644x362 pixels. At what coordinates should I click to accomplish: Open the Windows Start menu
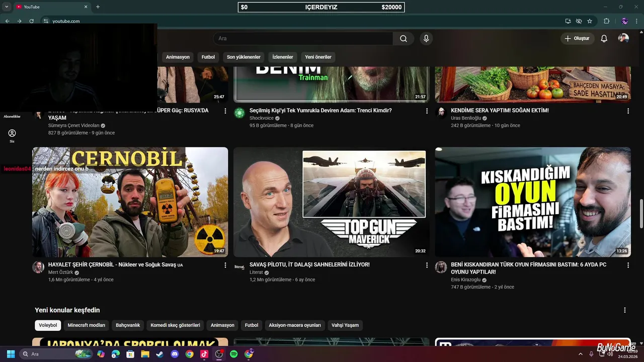11,354
